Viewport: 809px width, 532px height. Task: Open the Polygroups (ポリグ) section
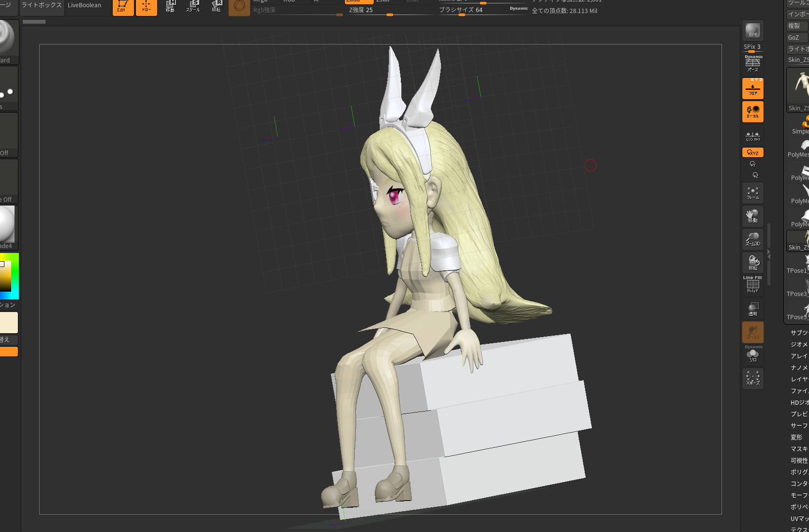[x=799, y=472]
